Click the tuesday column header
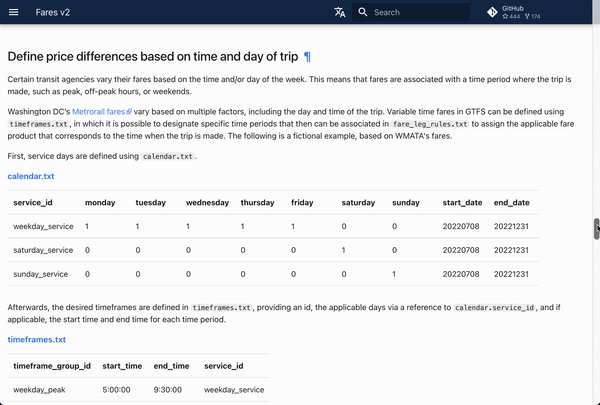The width and height of the screenshot is (600, 405). (x=151, y=202)
